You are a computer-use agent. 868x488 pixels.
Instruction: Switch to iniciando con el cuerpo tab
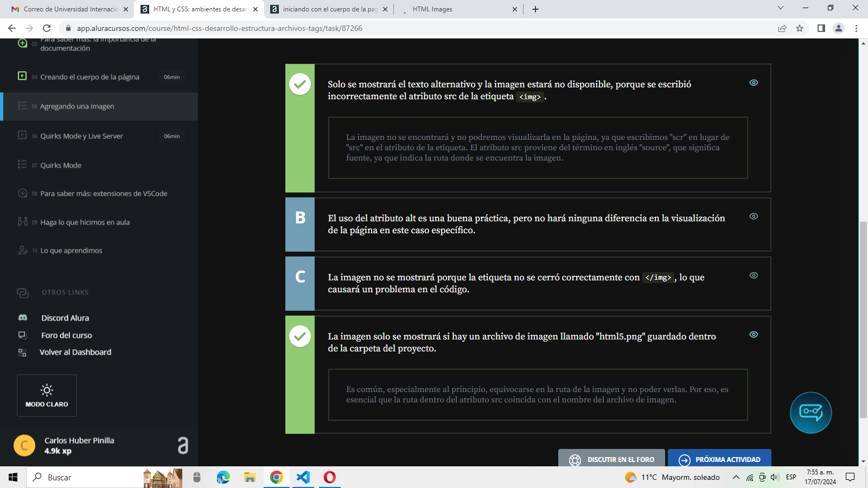click(x=328, y=9)
